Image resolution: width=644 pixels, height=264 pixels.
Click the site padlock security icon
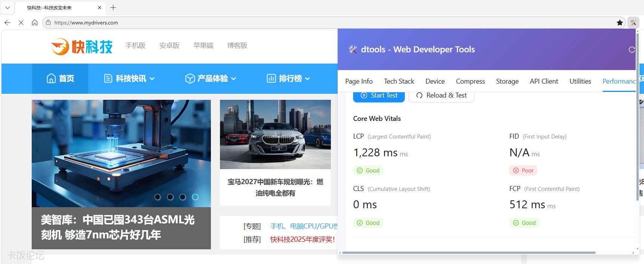click(x=48, y=23)
